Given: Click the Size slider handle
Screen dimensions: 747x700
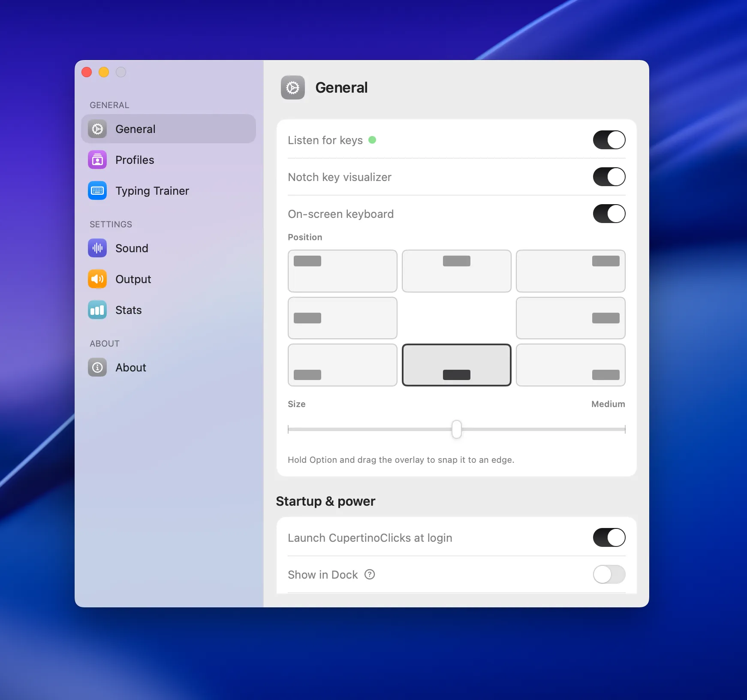Looking at the screenshot, I should [x=457, y=429].
